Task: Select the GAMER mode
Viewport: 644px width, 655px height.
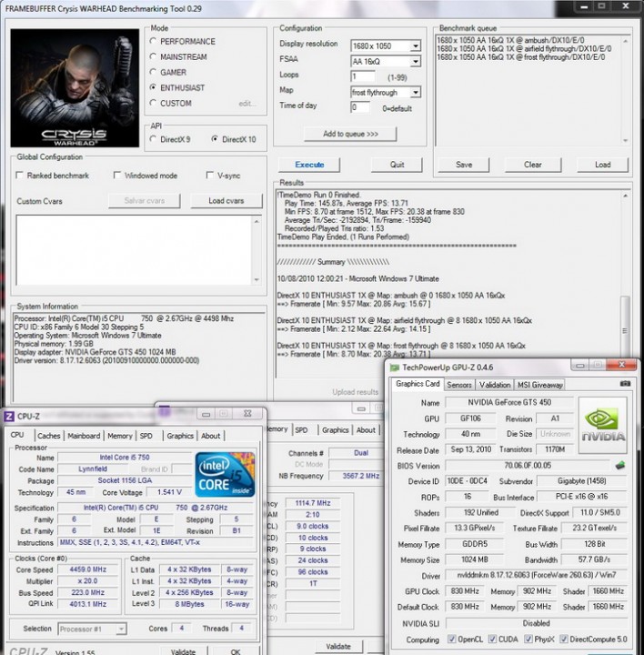Action: click(x=153, y=72)
